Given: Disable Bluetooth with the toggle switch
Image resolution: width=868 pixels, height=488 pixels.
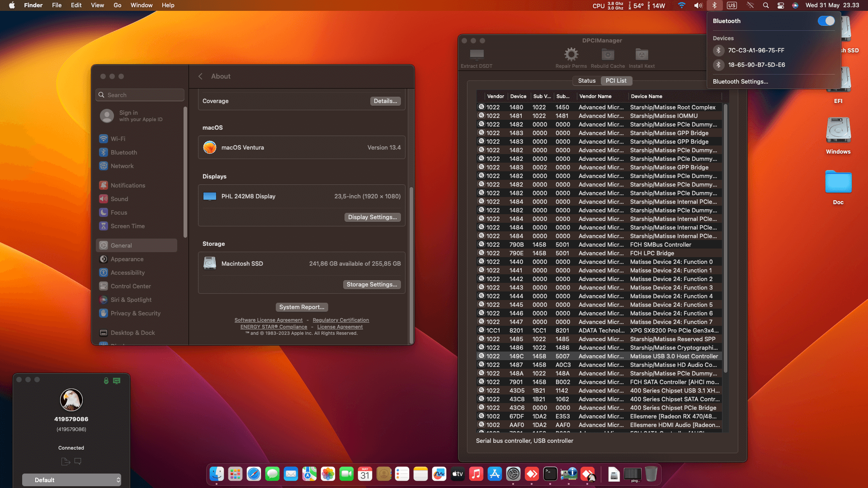Looking at the screenshot, I should tap(826, 21).
